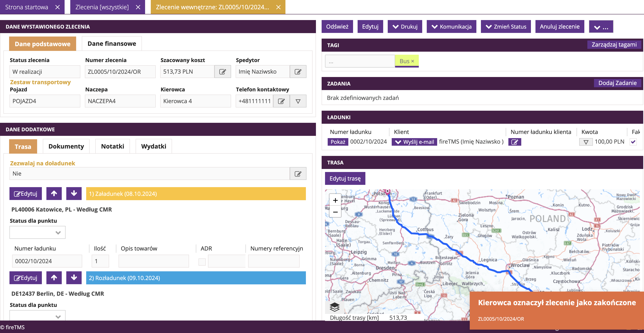This screenshot has height=333, width=644.
Task: Remove the Bus tag
Action: (413, 61)
